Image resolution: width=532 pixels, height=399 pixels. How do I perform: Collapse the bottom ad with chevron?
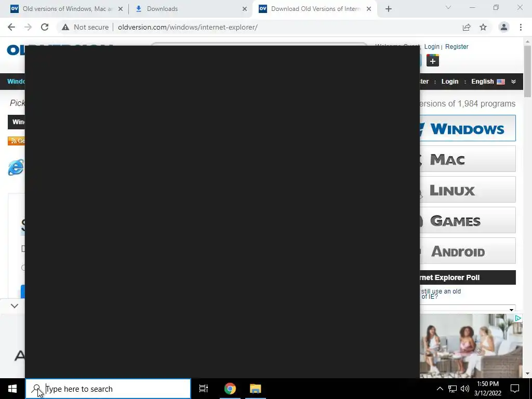[x=14, y=305]
